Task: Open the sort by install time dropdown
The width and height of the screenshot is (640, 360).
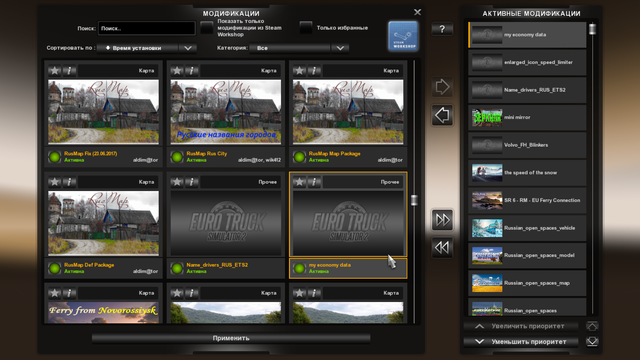Action: point(147,48)
